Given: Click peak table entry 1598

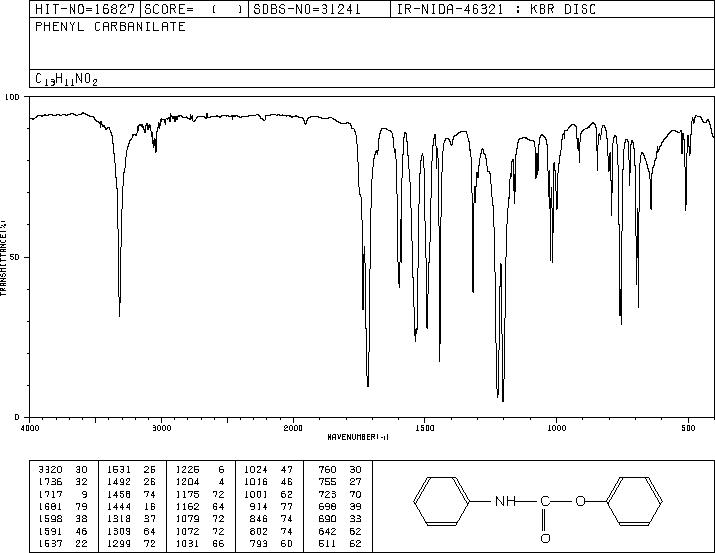Looking at the screenshot, I should [x=51, y=519].
